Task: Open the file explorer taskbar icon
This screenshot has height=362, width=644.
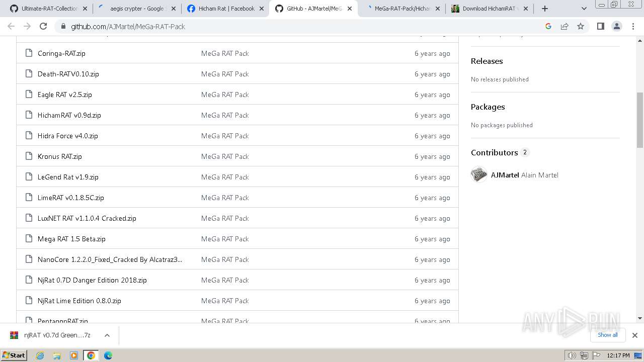Action: (57, 355)
